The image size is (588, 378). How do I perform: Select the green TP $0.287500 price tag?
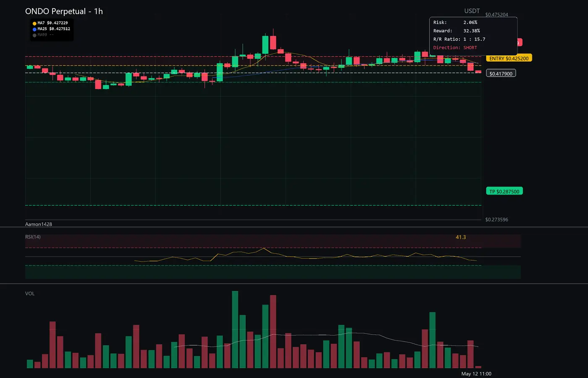(x=504, y=192)
